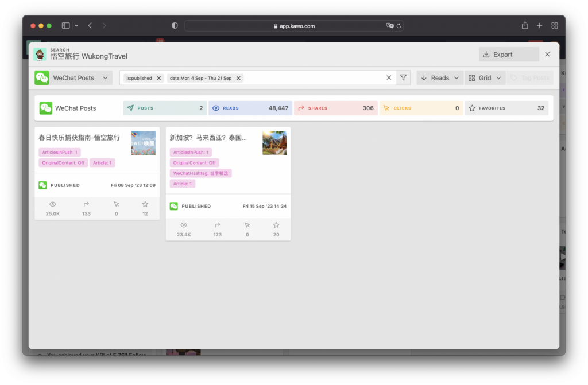588x385 pixels.
Task: Go back in Safari history
Action: (90, 25)
